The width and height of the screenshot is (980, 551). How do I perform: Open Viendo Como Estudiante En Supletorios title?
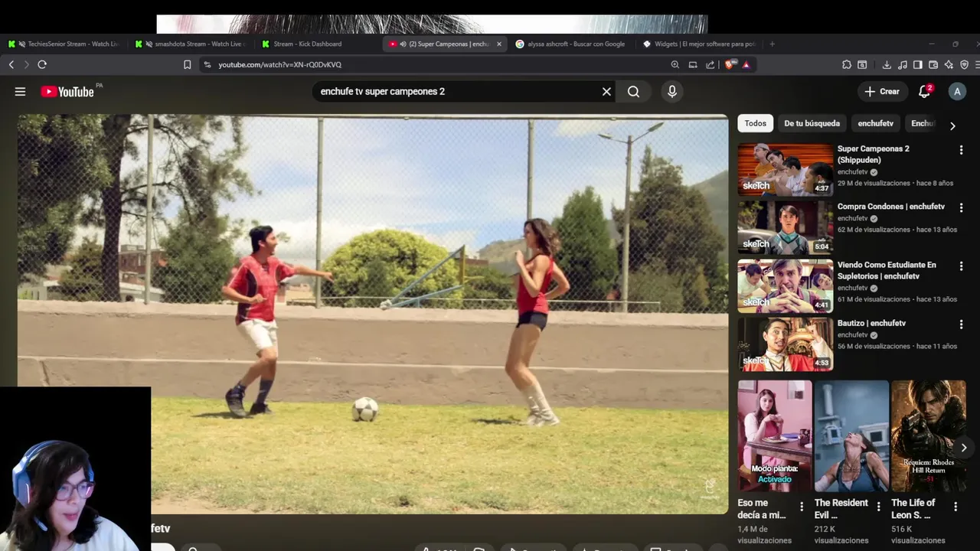point(887,270)
